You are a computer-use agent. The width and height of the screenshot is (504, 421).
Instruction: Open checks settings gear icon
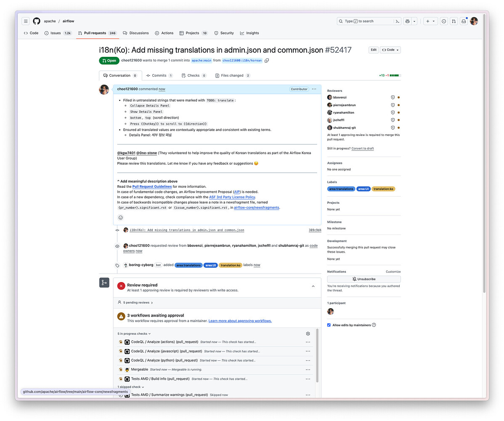(308, 334)
